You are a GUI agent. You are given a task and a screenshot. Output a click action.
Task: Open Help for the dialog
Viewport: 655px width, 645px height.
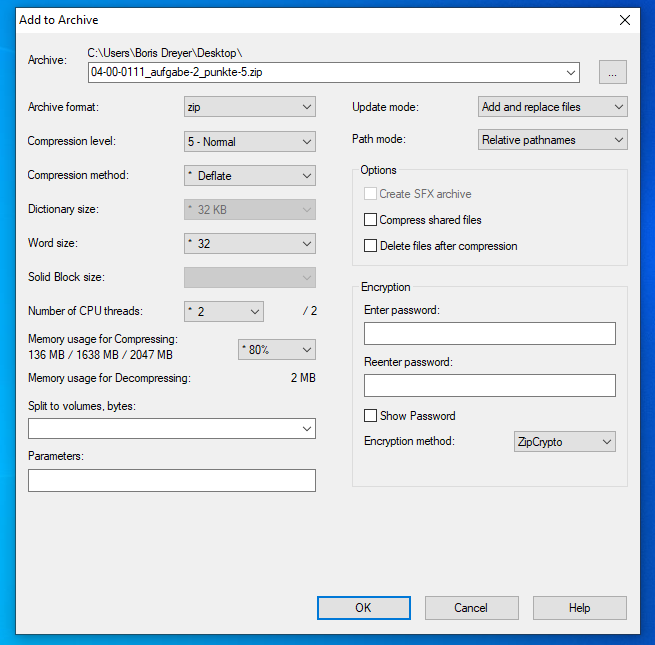[x=579, y=608]
